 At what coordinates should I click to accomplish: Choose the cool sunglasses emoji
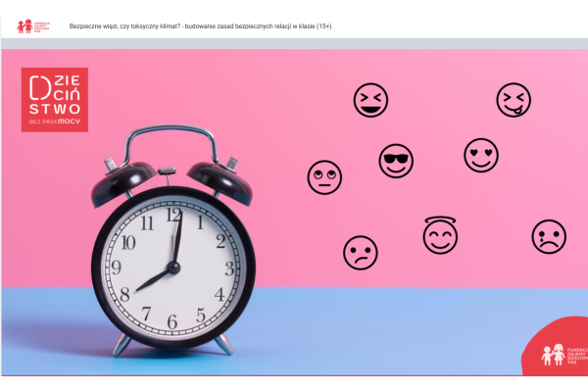pos(396,161)
